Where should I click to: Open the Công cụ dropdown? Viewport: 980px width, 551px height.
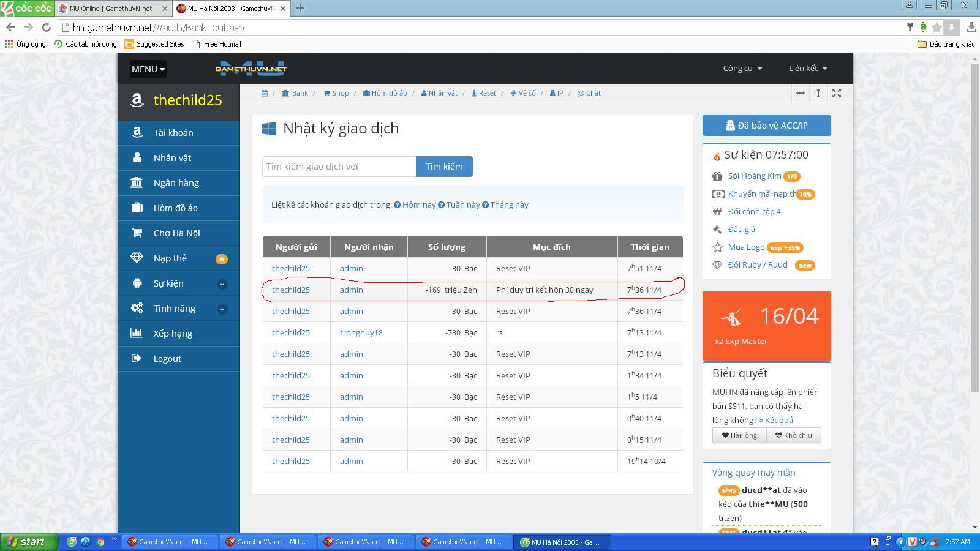[x=742, y=69]
